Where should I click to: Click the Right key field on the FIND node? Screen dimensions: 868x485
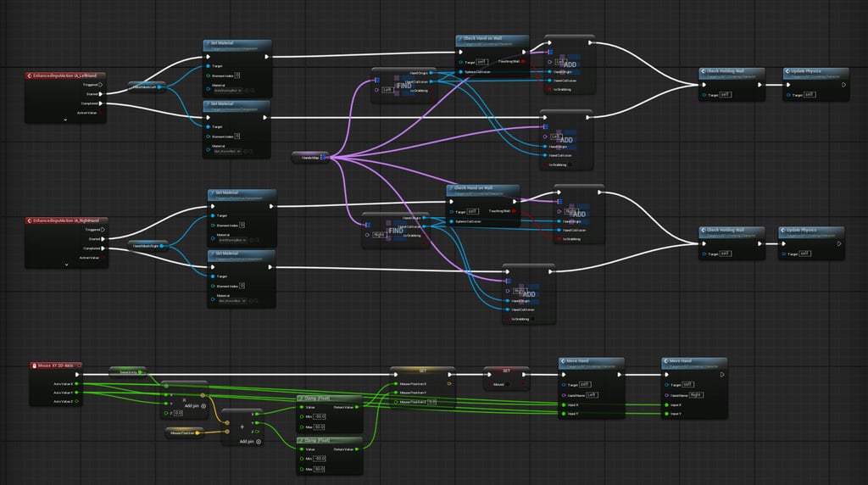(379, 235)
